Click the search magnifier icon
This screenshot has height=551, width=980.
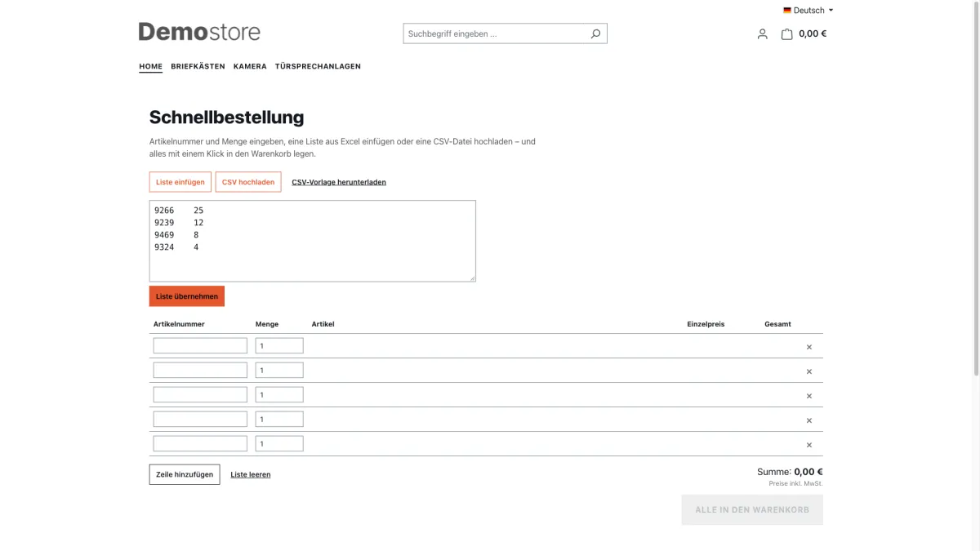click(595, 33)
